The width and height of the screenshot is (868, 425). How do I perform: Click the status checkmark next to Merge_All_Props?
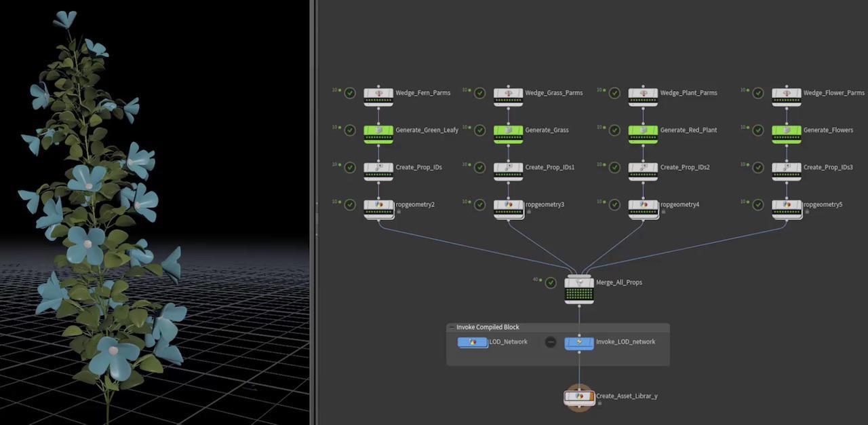point(551,283)
